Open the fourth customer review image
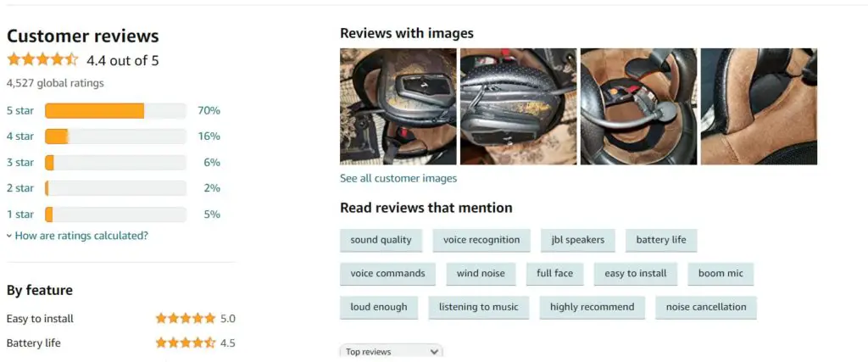 (759, 106)
